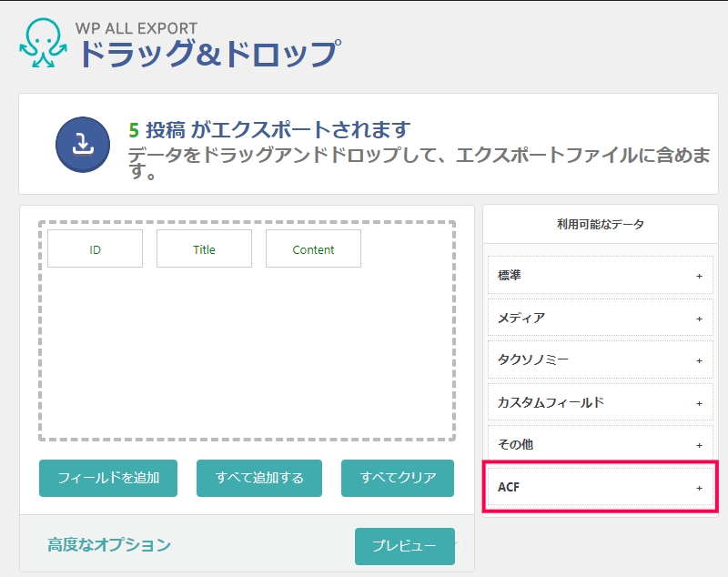This screenshot has width=728, height=577.
Task: Select the ID field in export area
Action: click(96, 249)
